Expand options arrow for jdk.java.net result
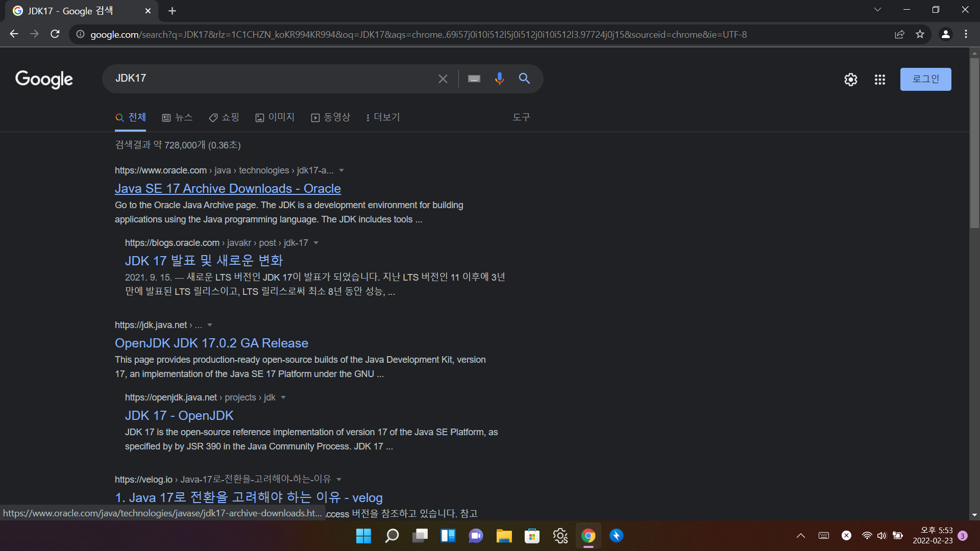Screen dimensions: 980x551 [210, 325]
